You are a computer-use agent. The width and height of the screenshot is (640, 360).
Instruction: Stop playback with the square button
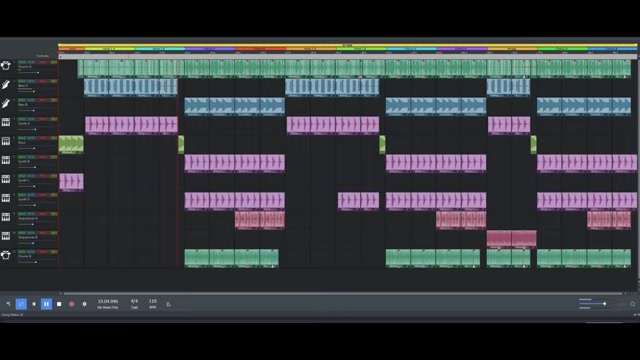pyautogui.click(x=59, y=304)
